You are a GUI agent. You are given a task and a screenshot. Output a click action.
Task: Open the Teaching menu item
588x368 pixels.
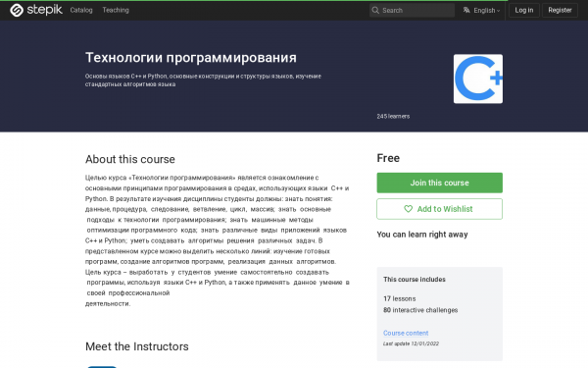tap(116, 10)
